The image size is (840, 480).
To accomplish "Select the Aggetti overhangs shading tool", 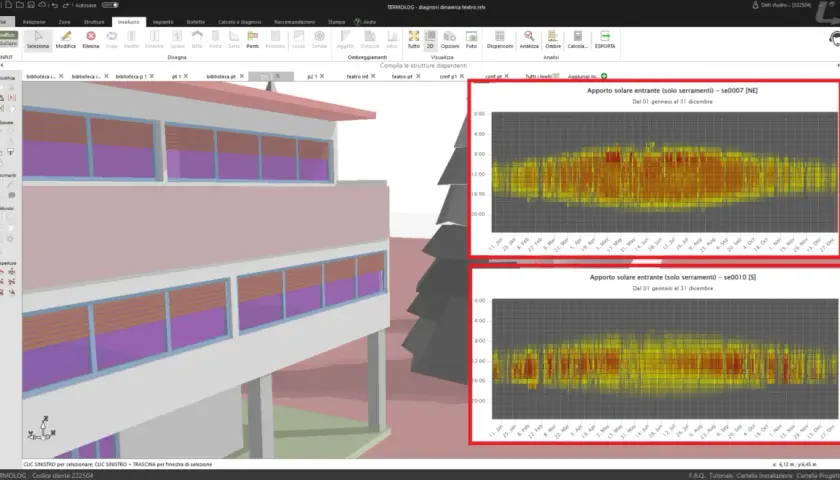I will tap(346, 40).
